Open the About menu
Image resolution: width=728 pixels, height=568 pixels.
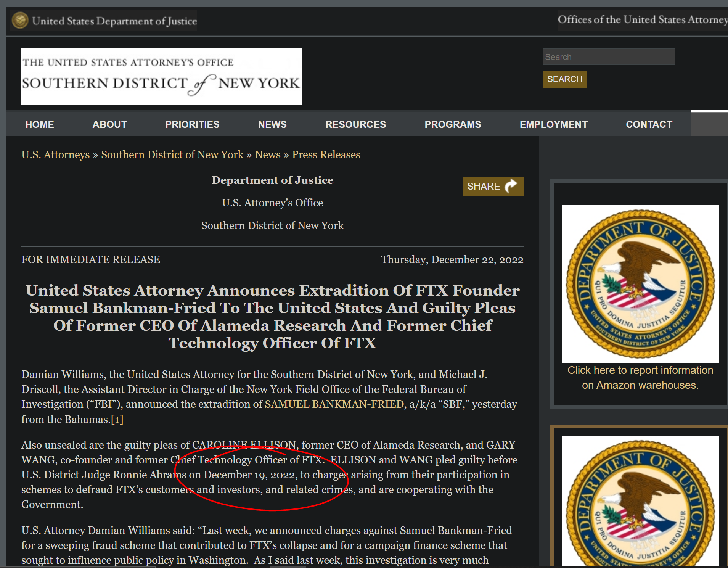pos(109,124)
